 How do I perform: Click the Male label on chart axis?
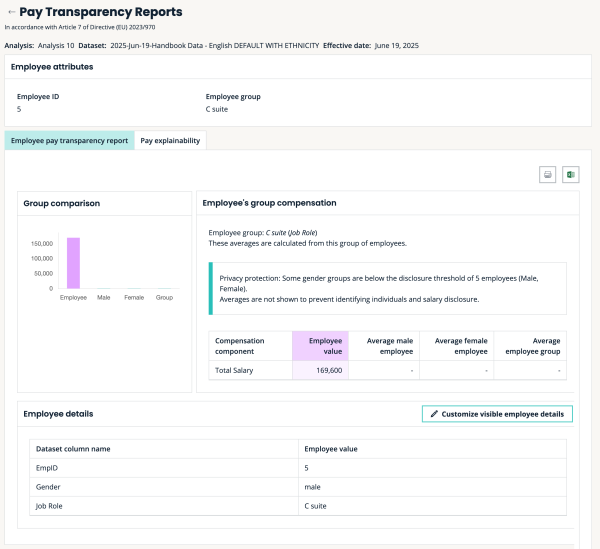103,297
